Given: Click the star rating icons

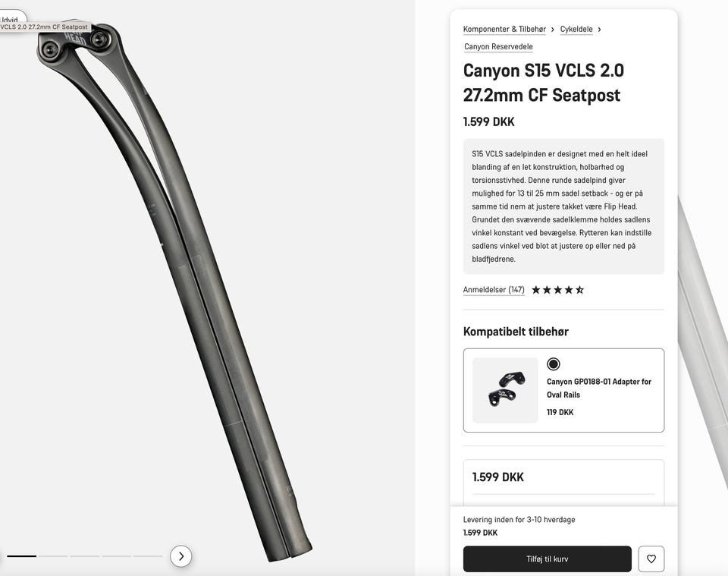Looking at the screenshot, I should [557, 290].
